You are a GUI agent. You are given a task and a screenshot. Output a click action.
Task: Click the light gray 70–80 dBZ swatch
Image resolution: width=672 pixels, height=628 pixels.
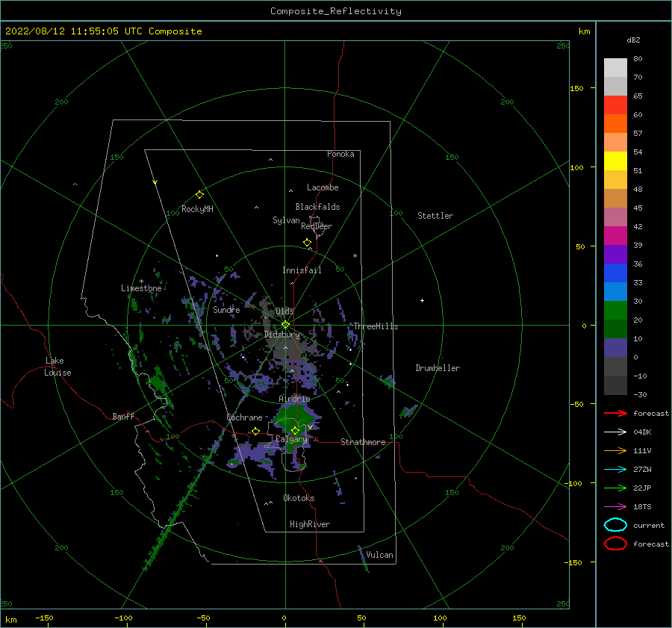(x=615, y=68)
